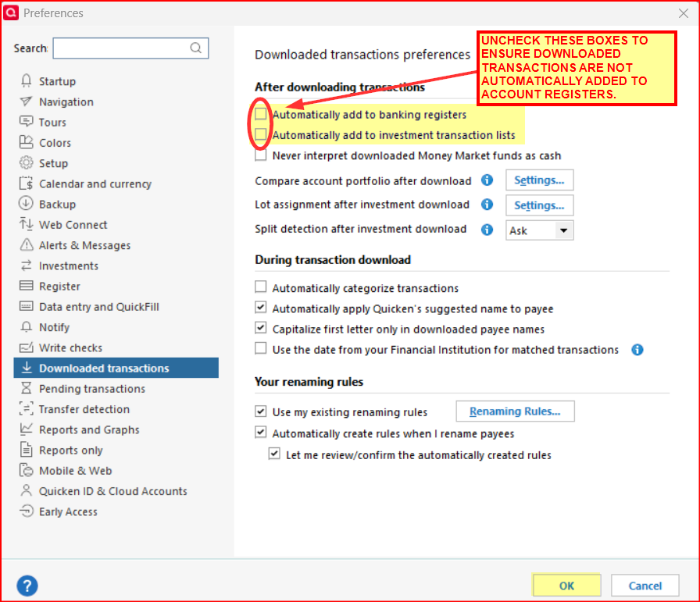Click the Early Access arrow icon

(27, 511)
